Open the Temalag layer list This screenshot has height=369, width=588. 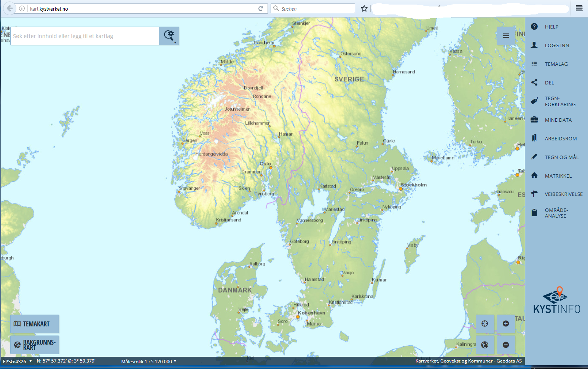(x=556, y=64)
